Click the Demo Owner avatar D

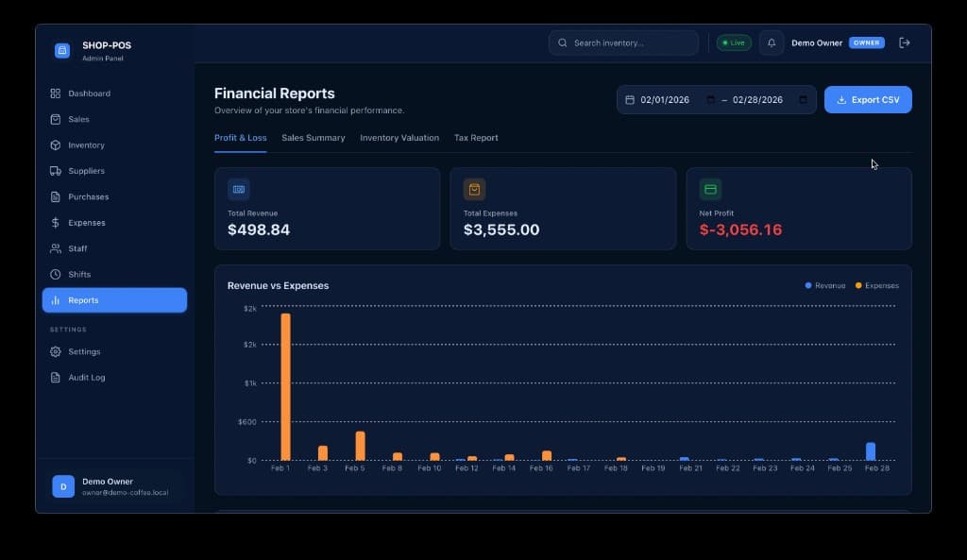point(63,486)
